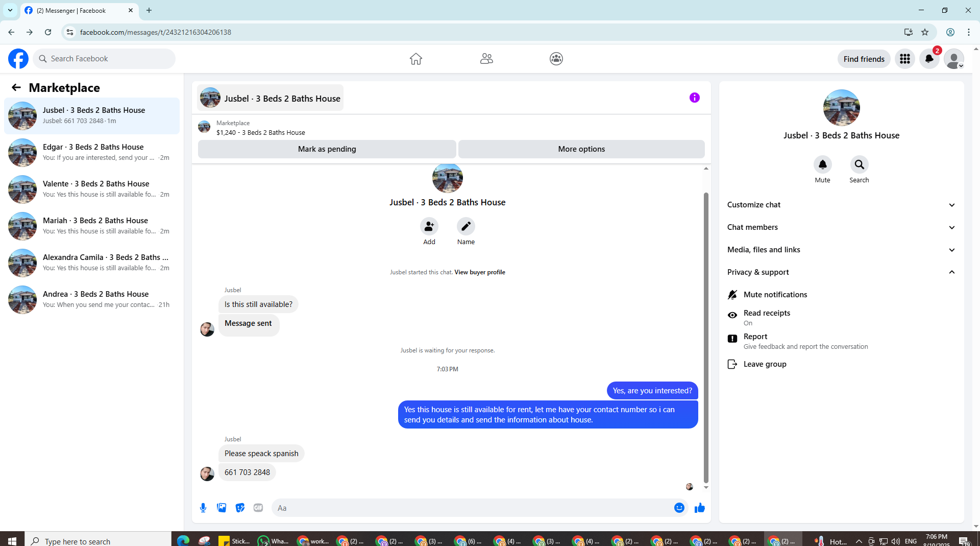Open the Friends icon in top navigation
The height and width of the screenshot is (546, 980).
pyautogui.click(x=486, y=59)
